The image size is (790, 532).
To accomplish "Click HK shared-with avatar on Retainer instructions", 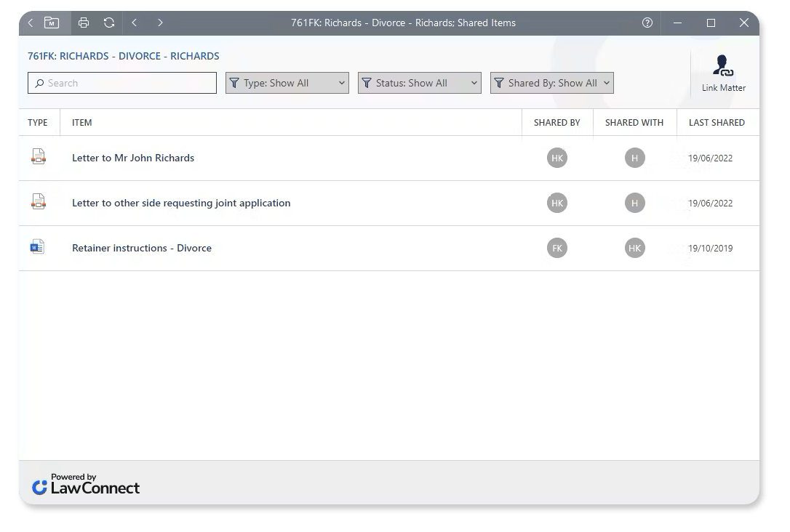I will (635, 248).
